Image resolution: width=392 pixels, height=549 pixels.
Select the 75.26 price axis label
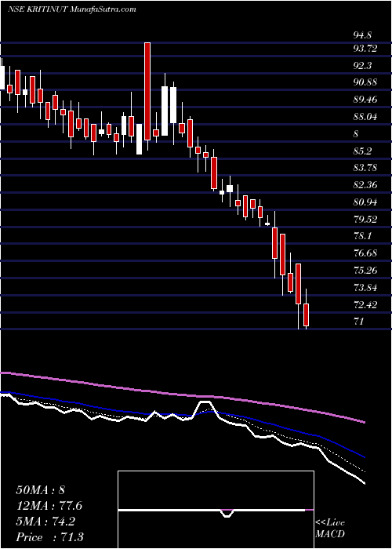pos(365,271)
